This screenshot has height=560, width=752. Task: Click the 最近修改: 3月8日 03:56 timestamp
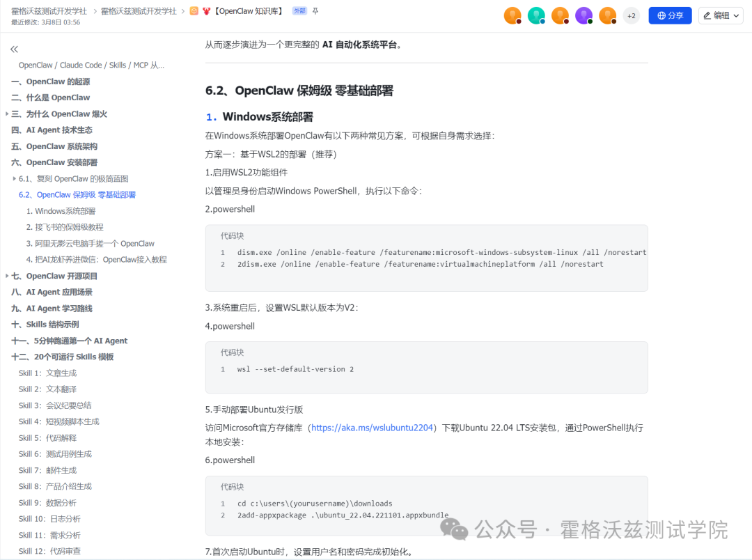[45, 22]
